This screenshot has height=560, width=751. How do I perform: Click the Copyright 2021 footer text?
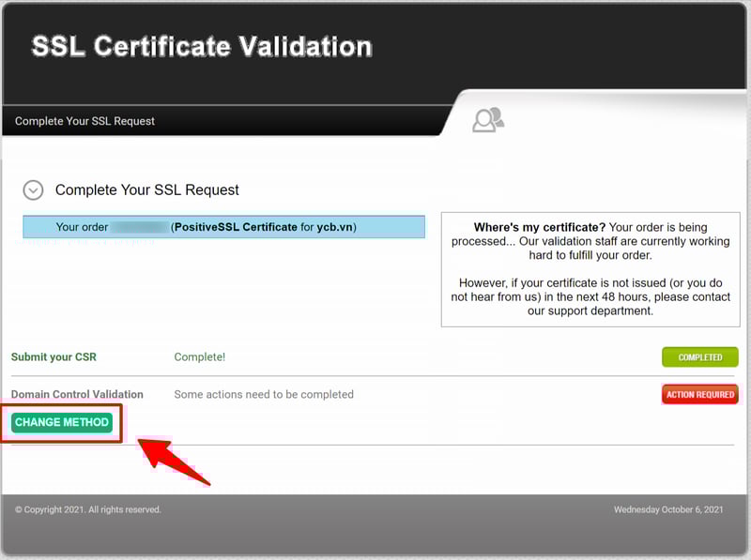tap(88, 509)
